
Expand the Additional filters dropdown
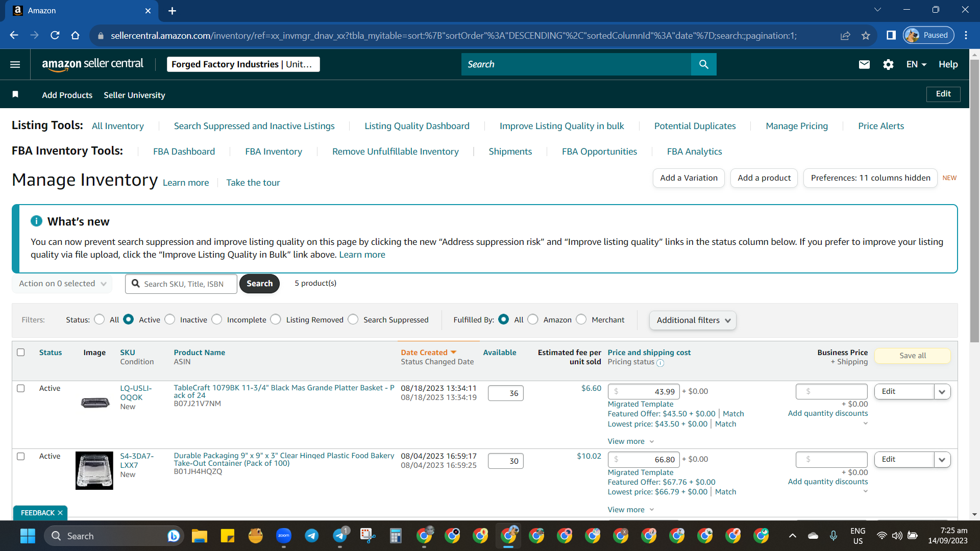[x=693, y=320]
